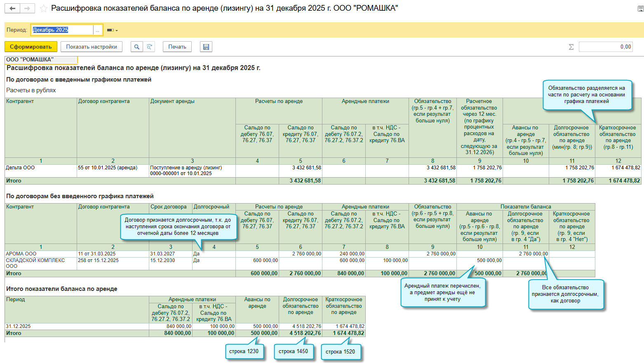Viewport: 644px width, 363px height.
Task: Click the Расчеты в рублях line
Action: pos(31,90)
